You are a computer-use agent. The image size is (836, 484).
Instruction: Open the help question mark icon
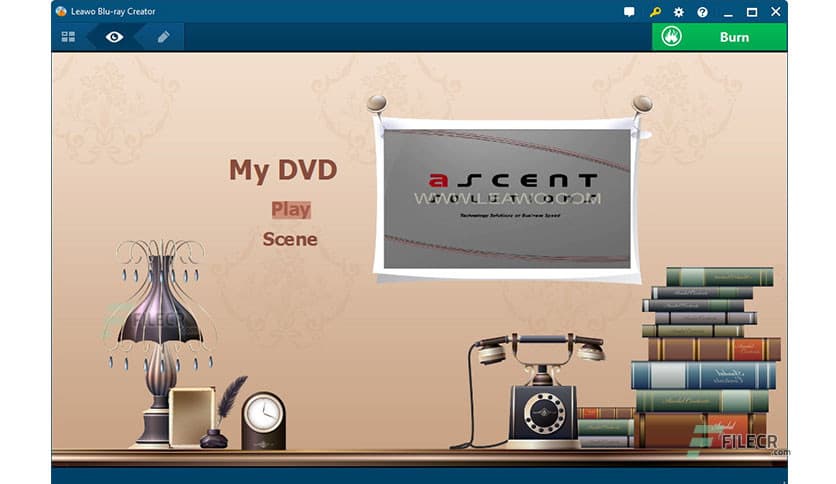point(703,12)
